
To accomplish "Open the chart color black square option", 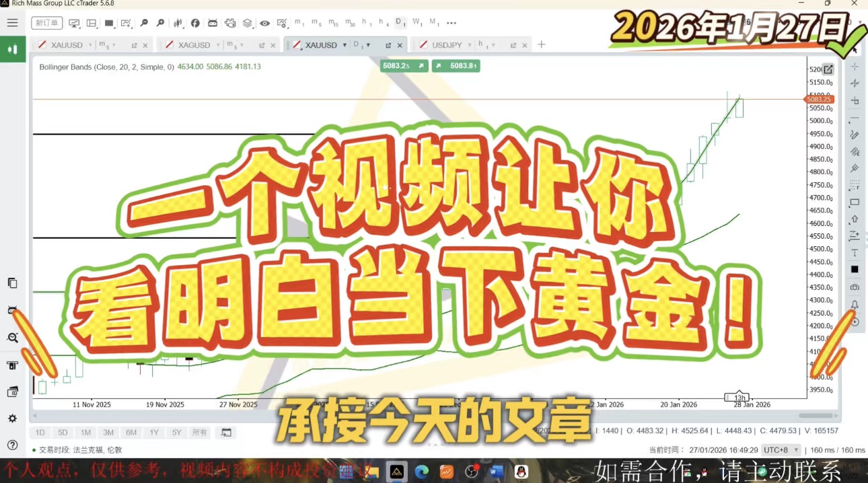I will pos(109,23).
